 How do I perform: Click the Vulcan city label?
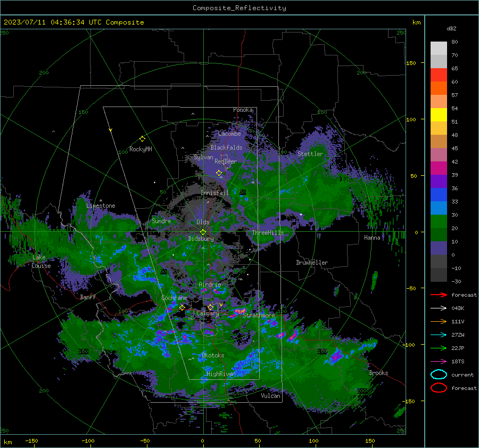click(x=271, y=396)
